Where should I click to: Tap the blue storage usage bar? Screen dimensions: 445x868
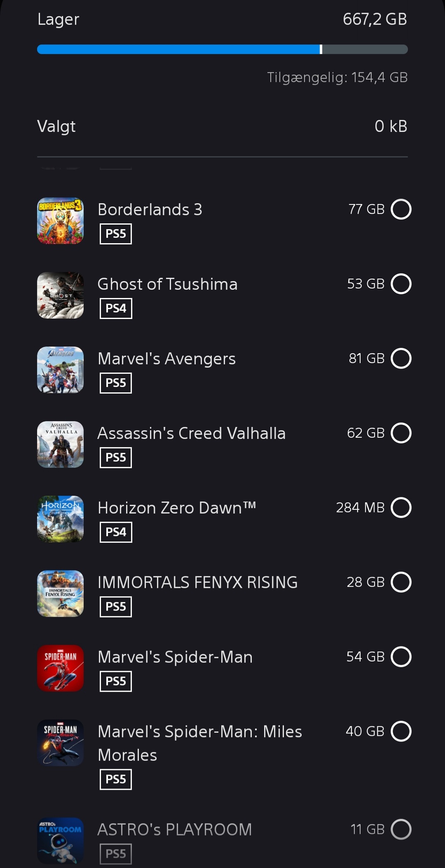click(x=179, y=49)
